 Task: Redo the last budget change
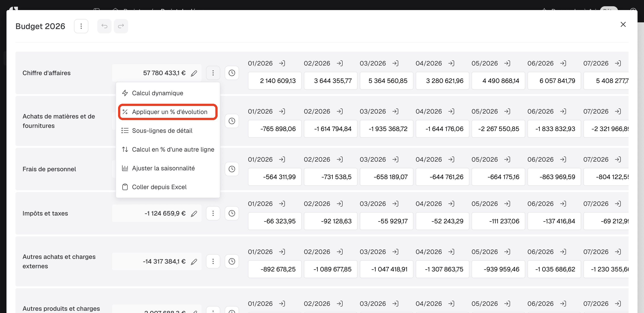tap(121, 26)
